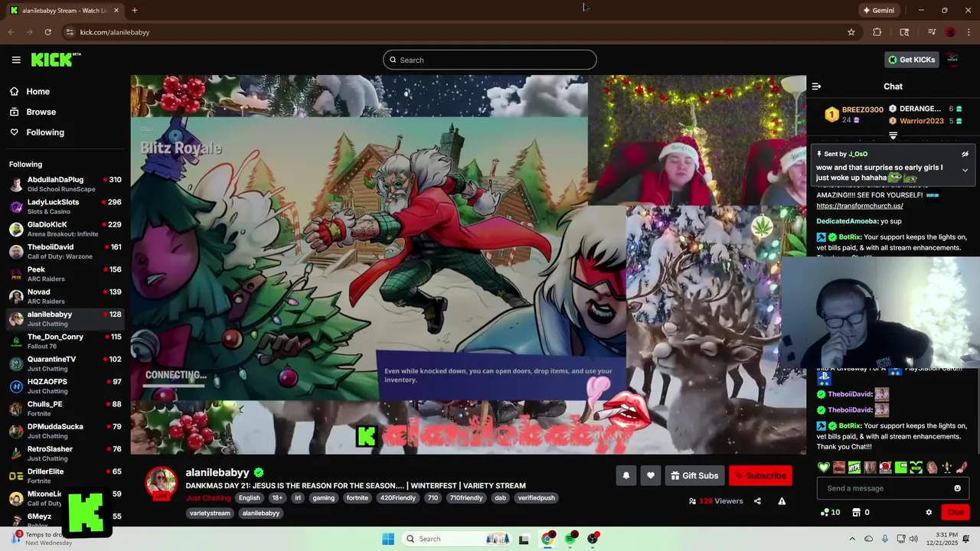Open DrillerElite channel

tap(66, 476)
